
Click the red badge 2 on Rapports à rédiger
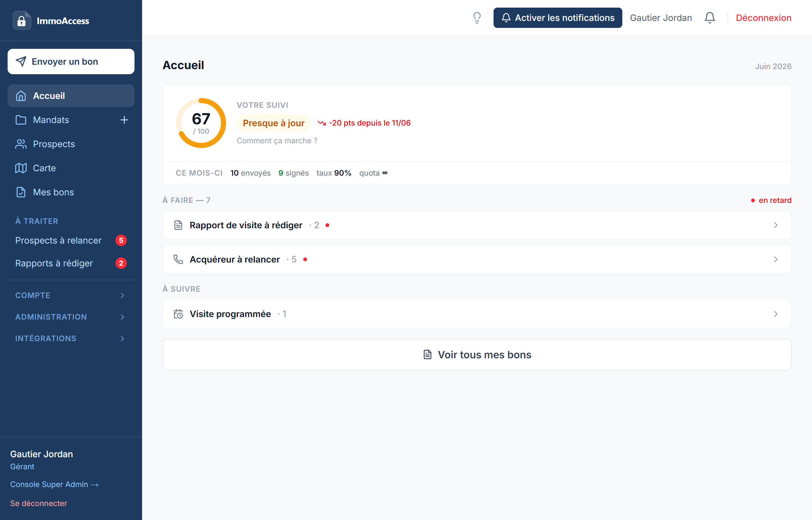[121, 263]
